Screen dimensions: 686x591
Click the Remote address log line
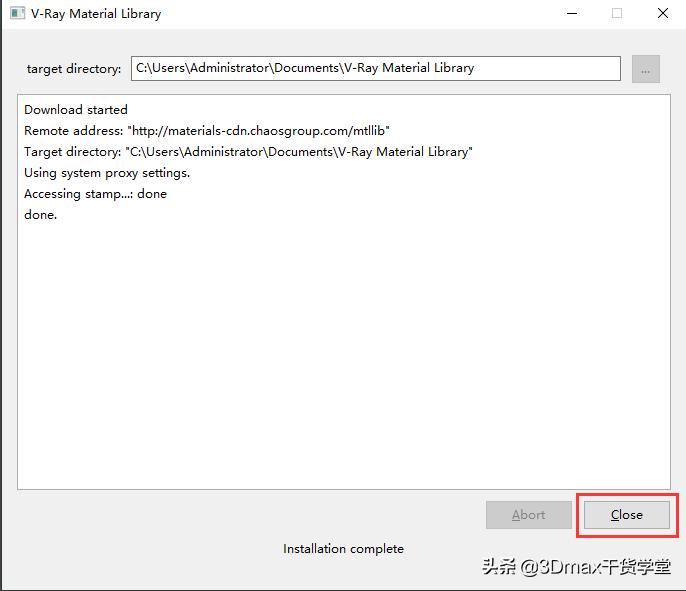(206, 130)
